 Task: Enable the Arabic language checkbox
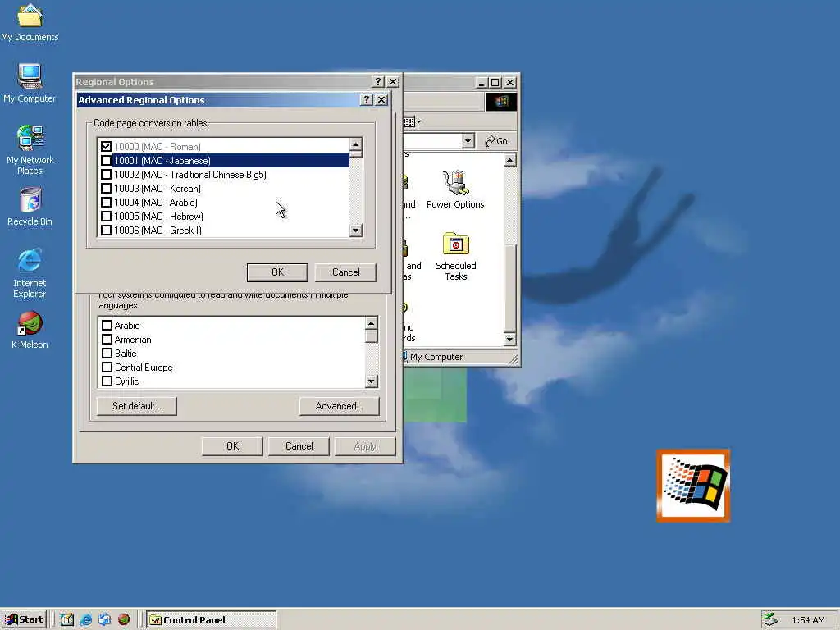(107, 325)
